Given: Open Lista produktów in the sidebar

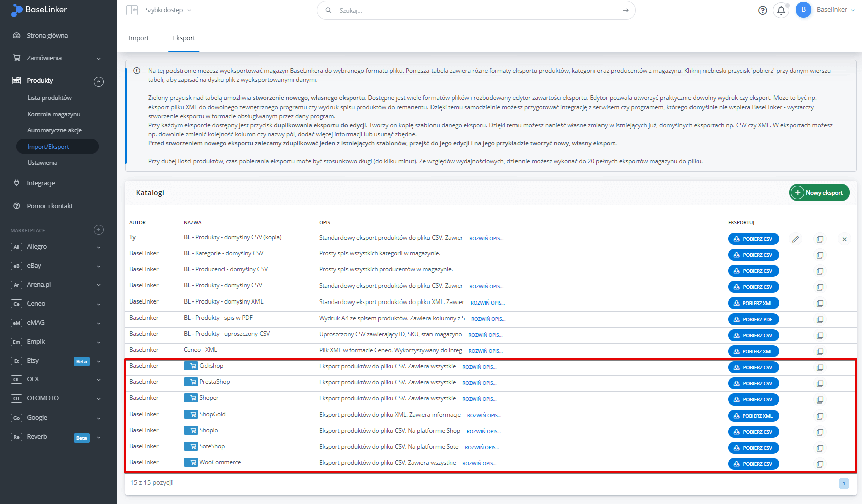Looking at the screenshot, I should point(49,98).
